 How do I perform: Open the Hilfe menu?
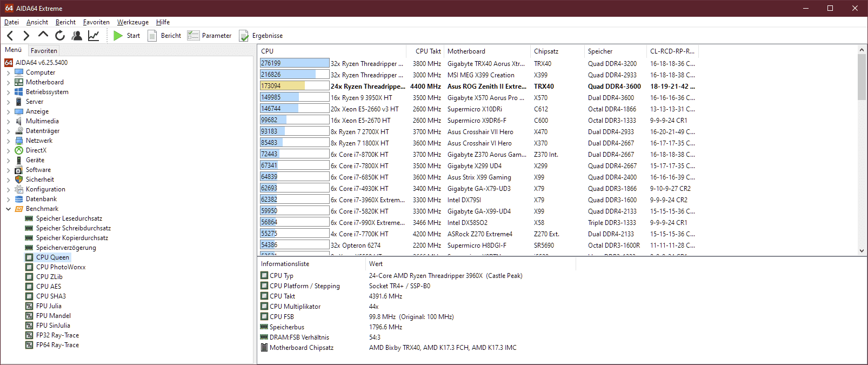pyautogui.click(x=163, y=22)
